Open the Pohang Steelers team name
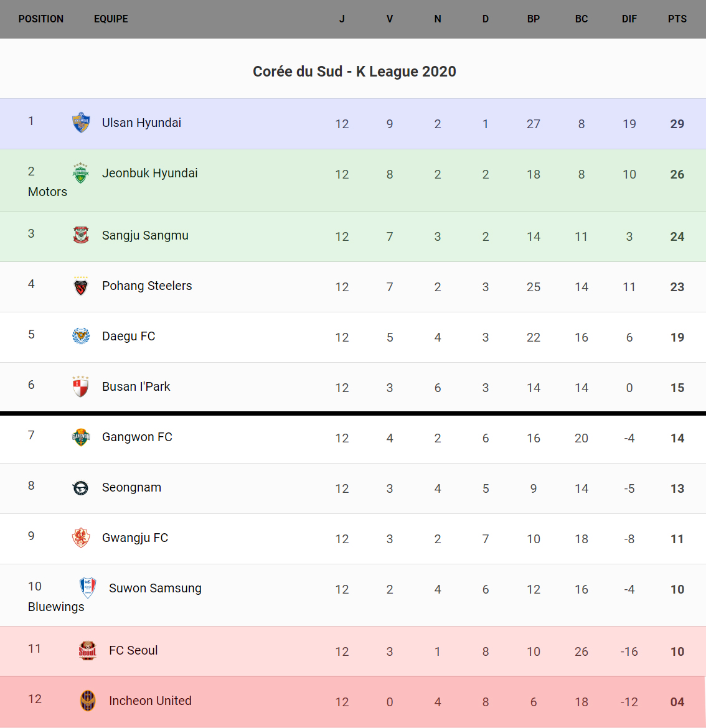The height and width of the screenshot is (728, 706). tap(147, 286)
